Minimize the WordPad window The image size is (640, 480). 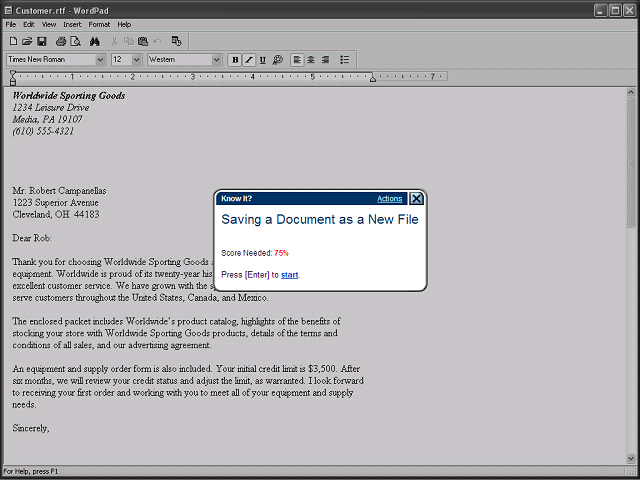(x=600, y=11)
